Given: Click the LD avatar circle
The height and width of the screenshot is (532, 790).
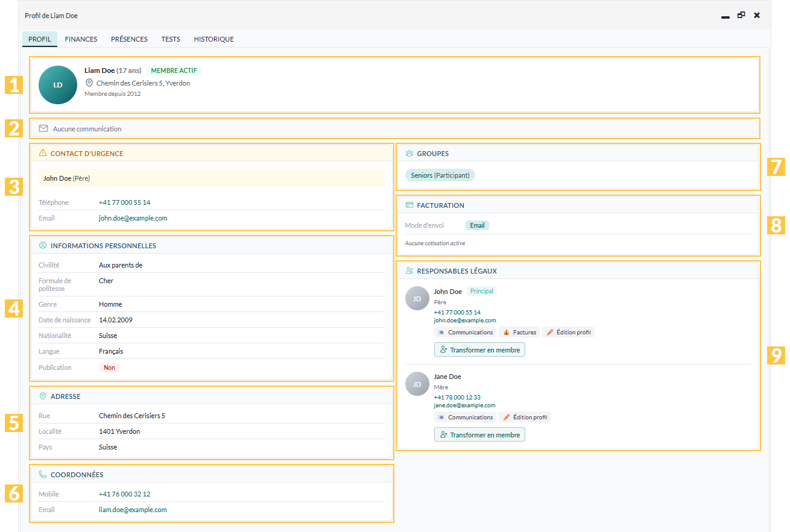Looking at the screenshot, I should (58, 85).
